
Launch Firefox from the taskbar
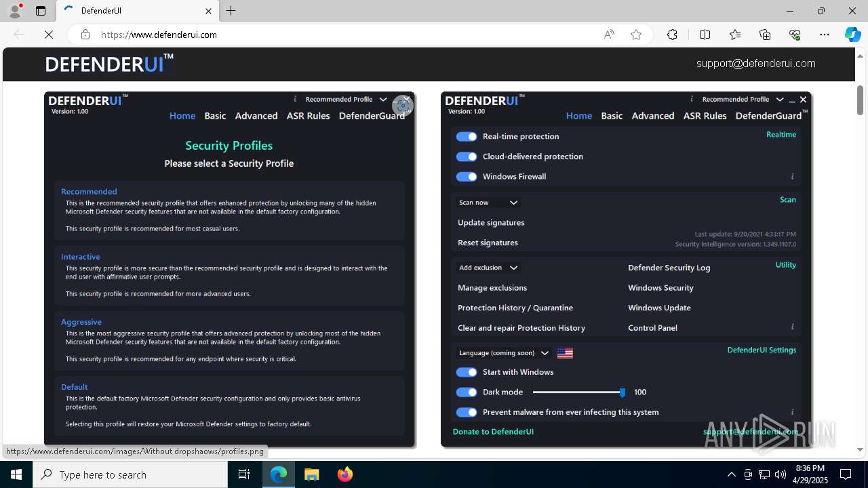[x=345, y=474]
